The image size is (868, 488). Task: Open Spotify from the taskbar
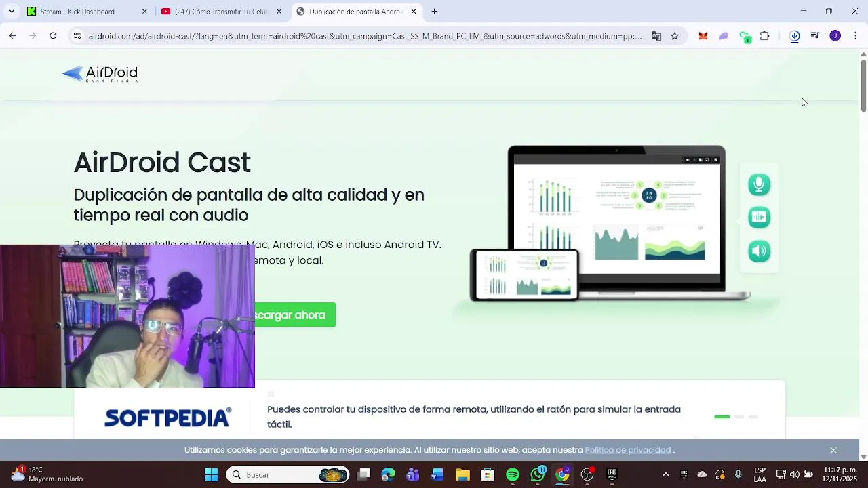tap(513, 474)
